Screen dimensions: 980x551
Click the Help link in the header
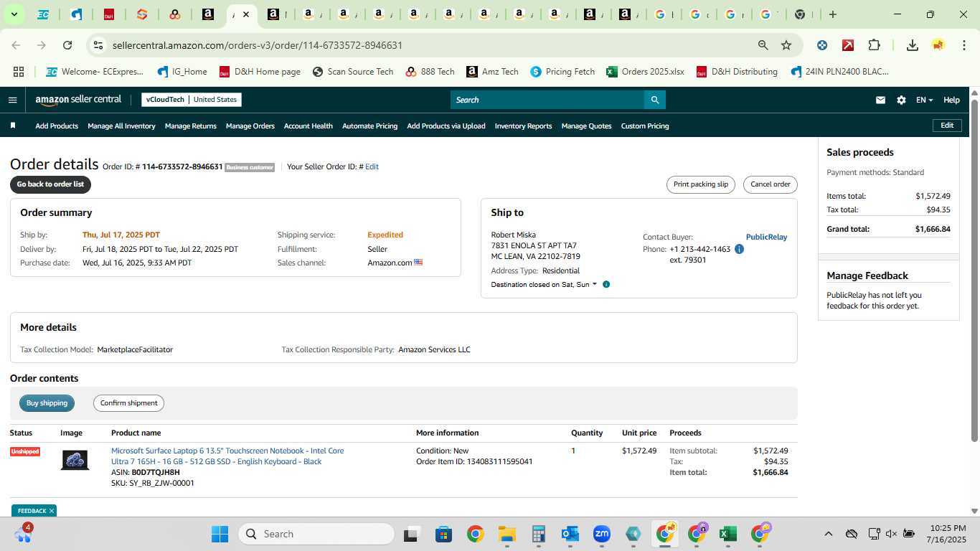(x=951, y=100)
